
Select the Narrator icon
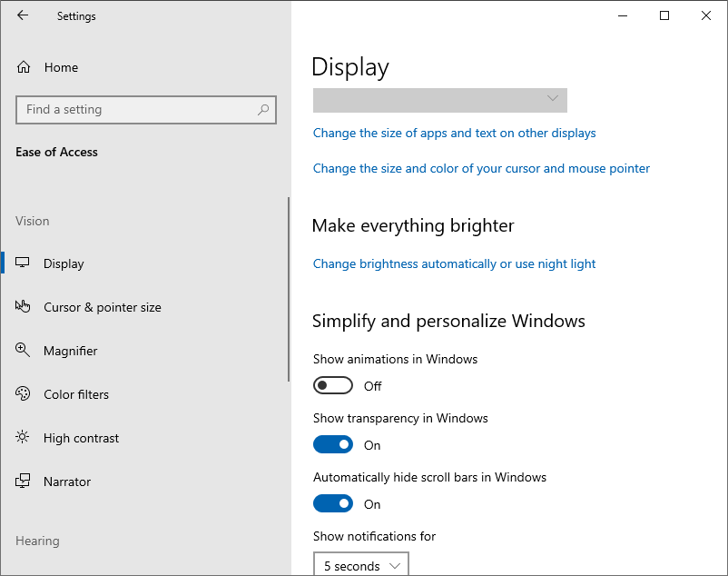tap(23, 482)
